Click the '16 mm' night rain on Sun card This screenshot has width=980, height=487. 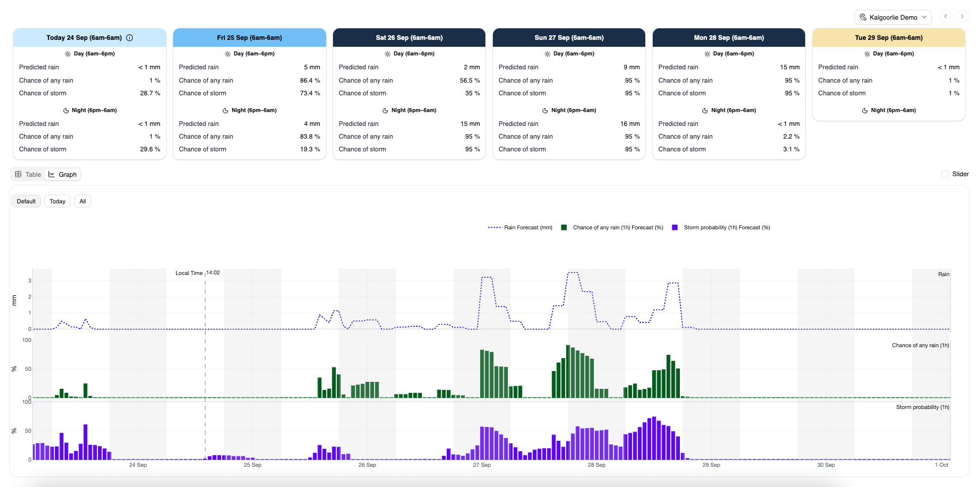pyautogui.click(x=630, y=124)
